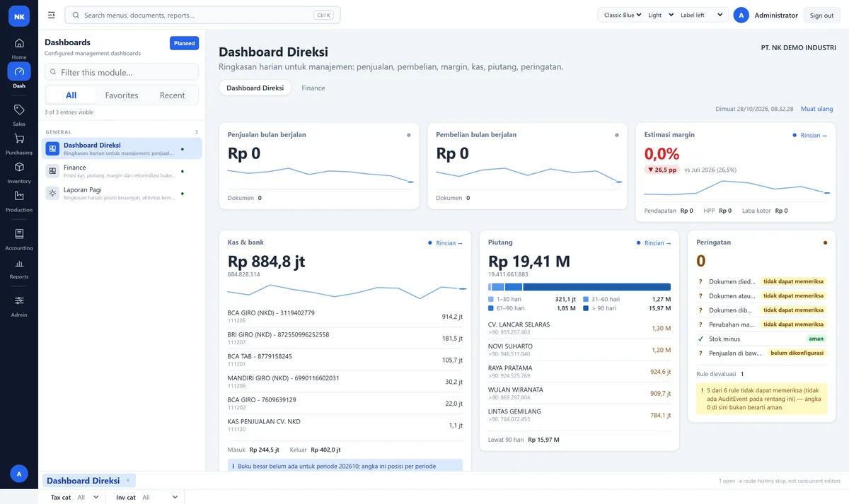Select Finance in module list
Screen dimensions: 849x504
pos(122,171)
